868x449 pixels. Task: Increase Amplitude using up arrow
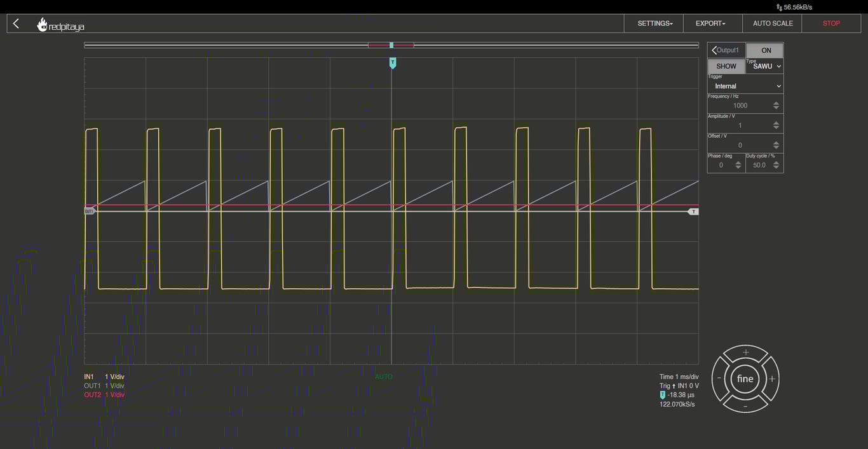[776, 123]
